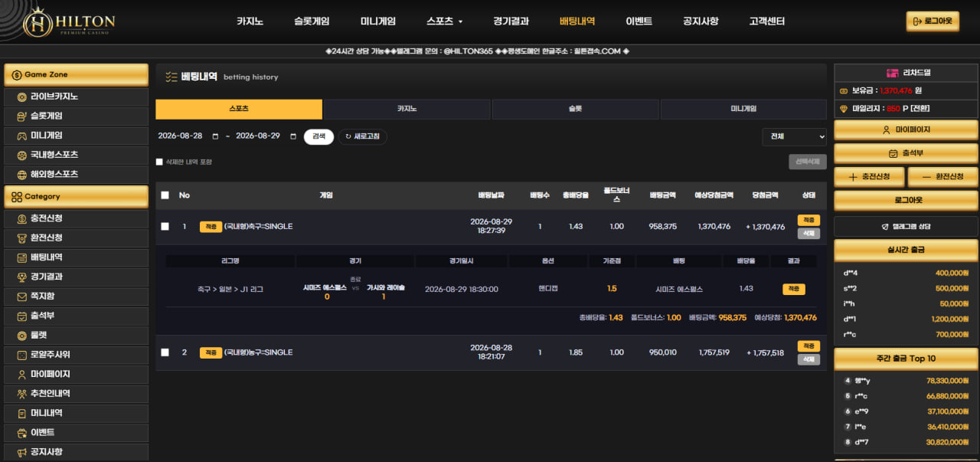This screenshot has height=462, width=980.
Task: Open 추천인내역 in the left sidebar
Action: [76, 394]
